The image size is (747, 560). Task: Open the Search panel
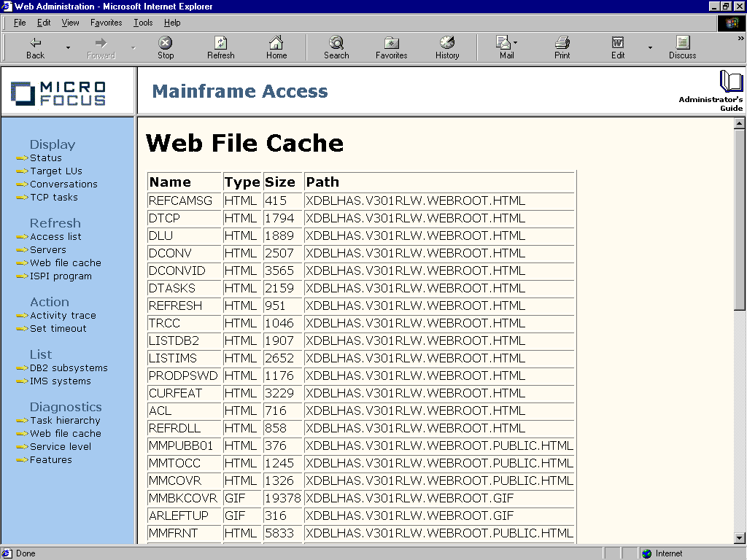(336, 47)
